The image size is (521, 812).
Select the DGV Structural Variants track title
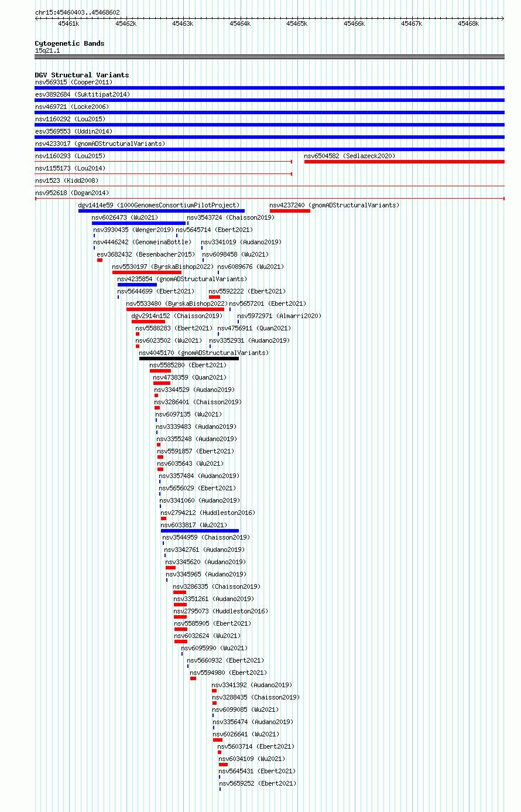click(x=82, y=75)
